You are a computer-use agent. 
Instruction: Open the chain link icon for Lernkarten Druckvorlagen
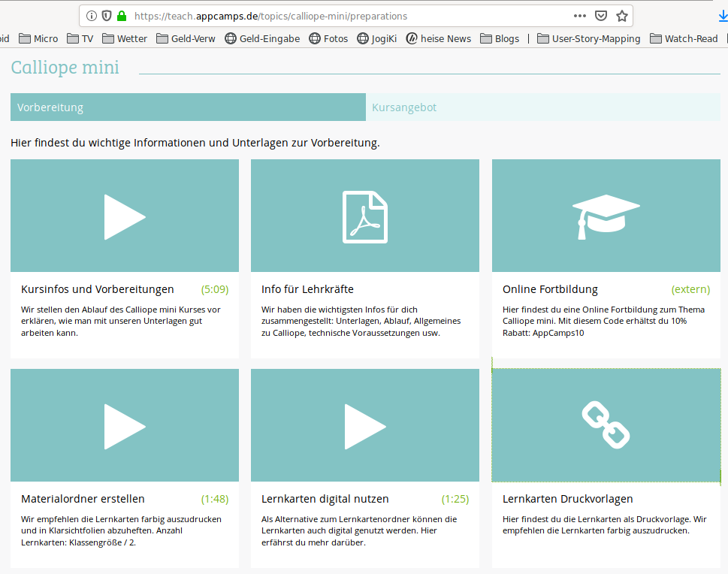coord(606,425)
